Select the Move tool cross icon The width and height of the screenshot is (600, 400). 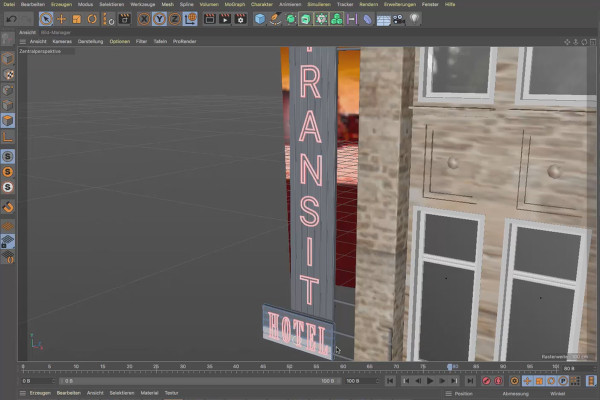61,19
